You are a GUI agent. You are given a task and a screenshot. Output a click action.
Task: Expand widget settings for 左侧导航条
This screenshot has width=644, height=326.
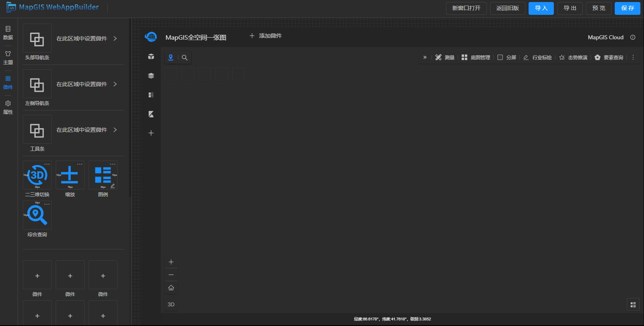115,84
